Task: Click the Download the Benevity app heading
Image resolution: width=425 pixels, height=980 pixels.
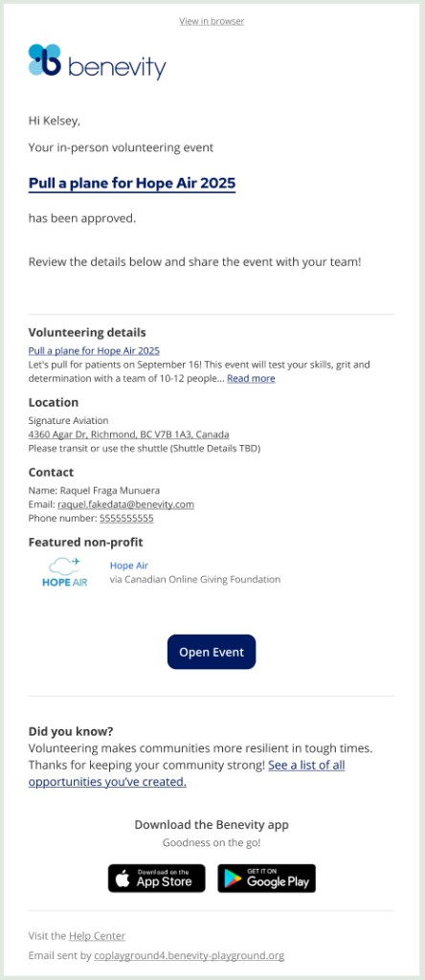Action: click(x=212, y=825)
